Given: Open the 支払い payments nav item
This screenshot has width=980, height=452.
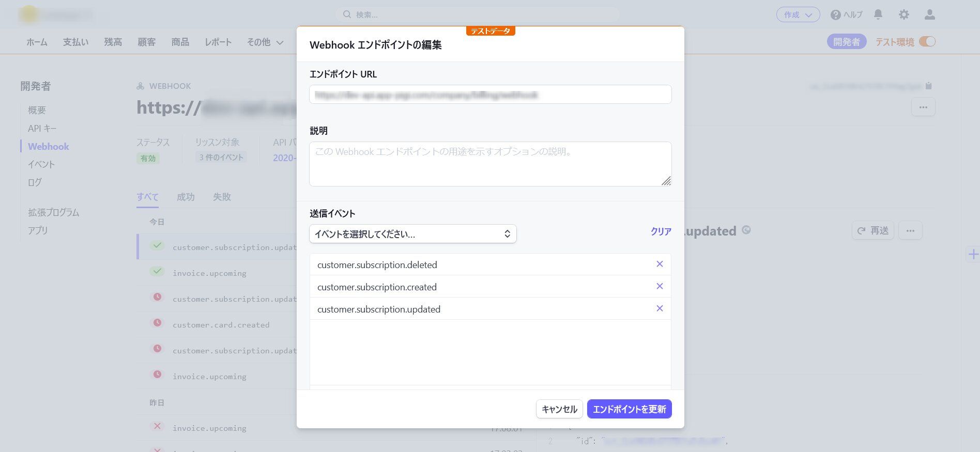Looking at the screenshot, I should (75, 42).
